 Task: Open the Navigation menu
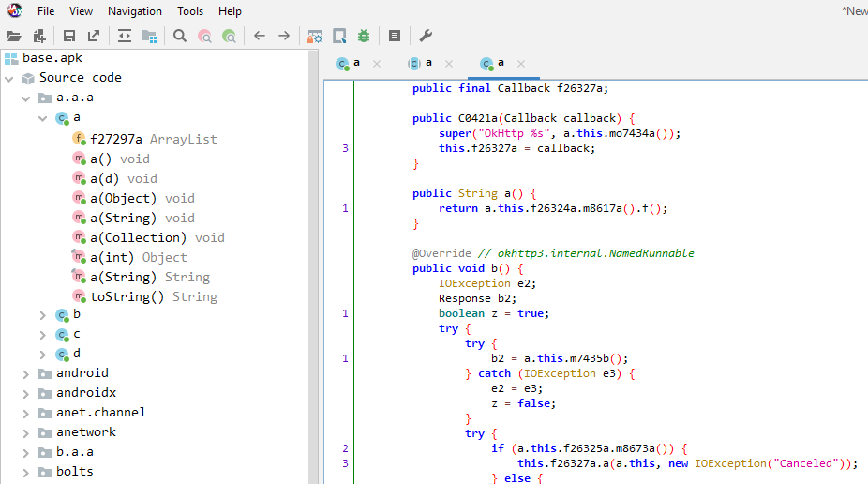134,11
